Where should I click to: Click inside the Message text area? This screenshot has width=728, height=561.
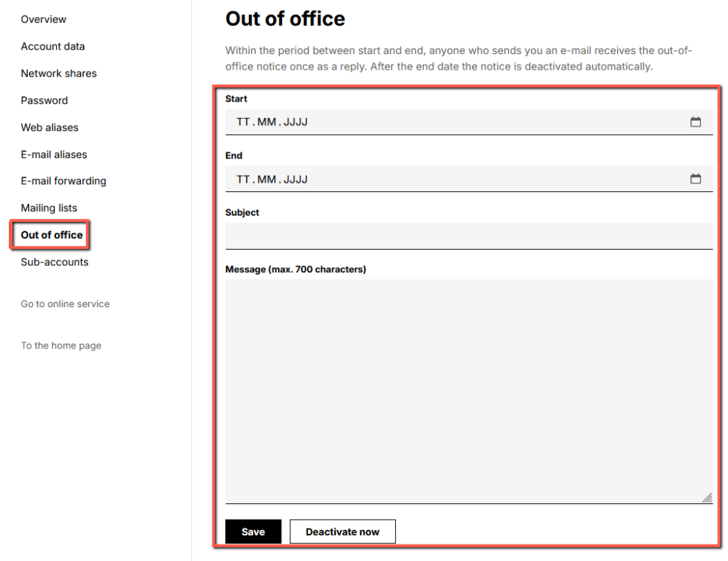click(469, 392)
